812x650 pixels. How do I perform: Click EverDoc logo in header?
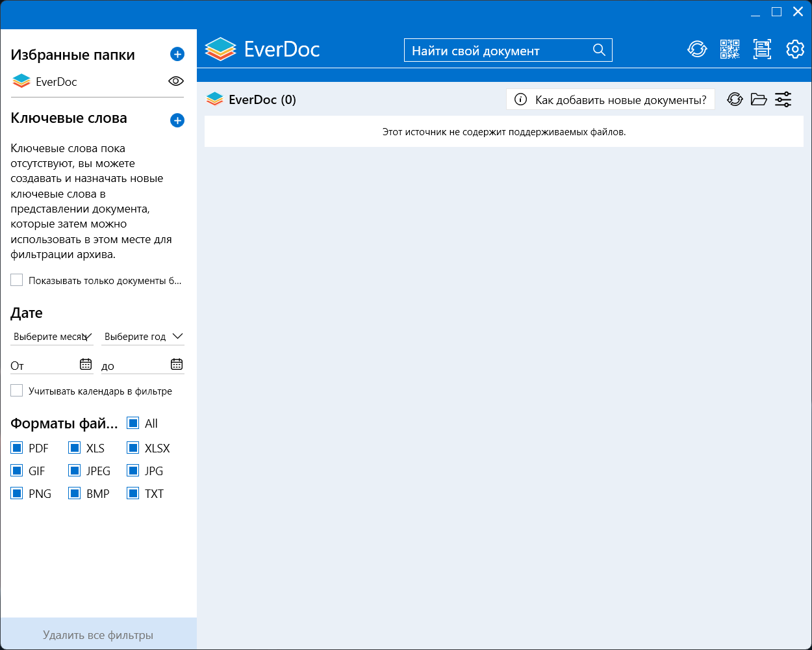(x=262, y=49)
